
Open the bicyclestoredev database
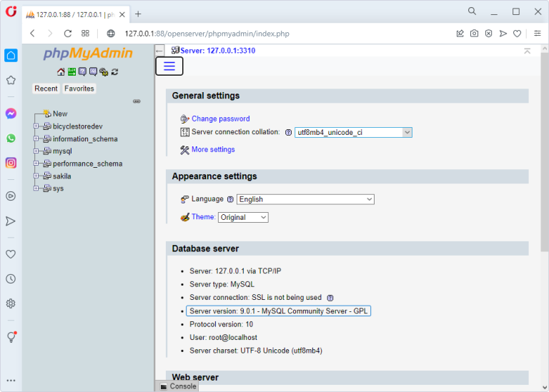77,126
